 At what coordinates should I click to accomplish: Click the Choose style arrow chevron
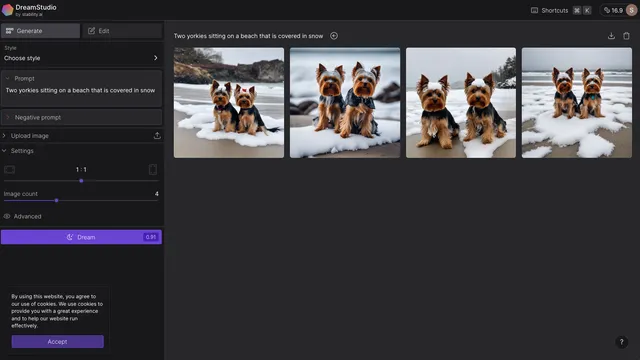[156, 58]
